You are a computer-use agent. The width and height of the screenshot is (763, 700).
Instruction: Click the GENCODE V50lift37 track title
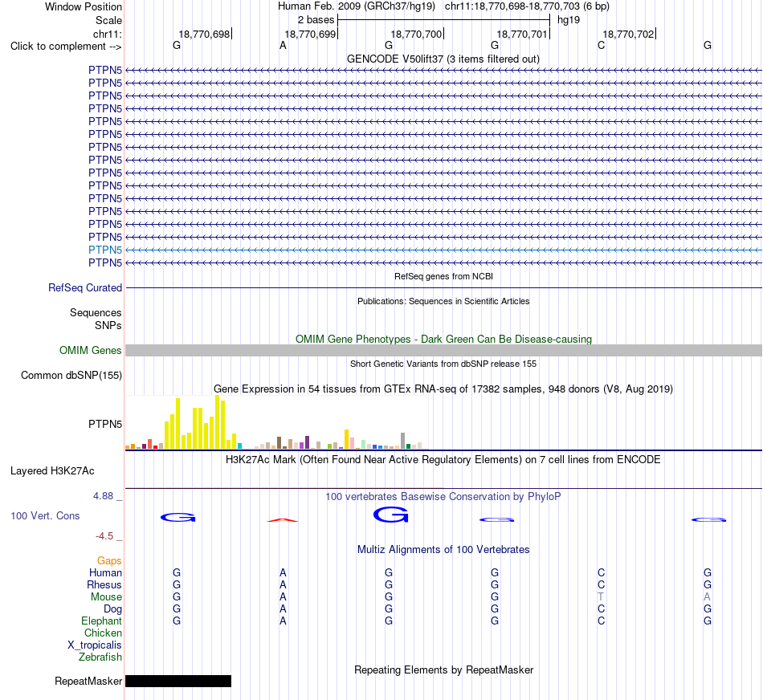443,59
